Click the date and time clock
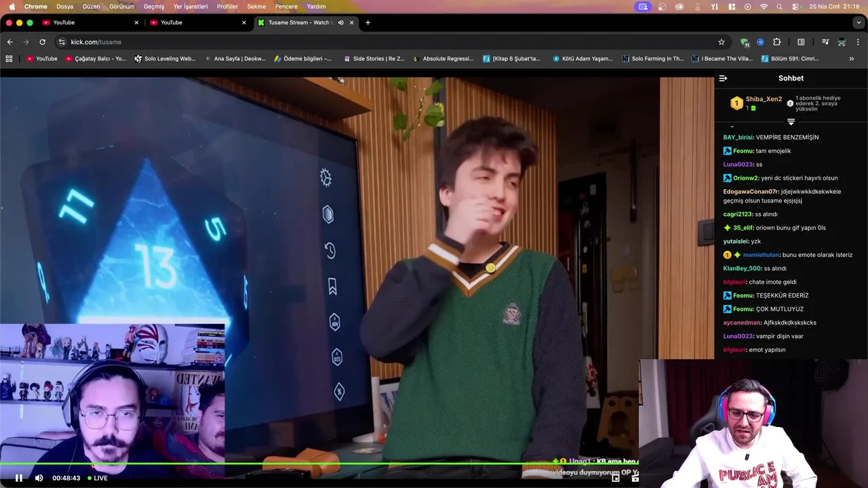 tap(834, 6)
